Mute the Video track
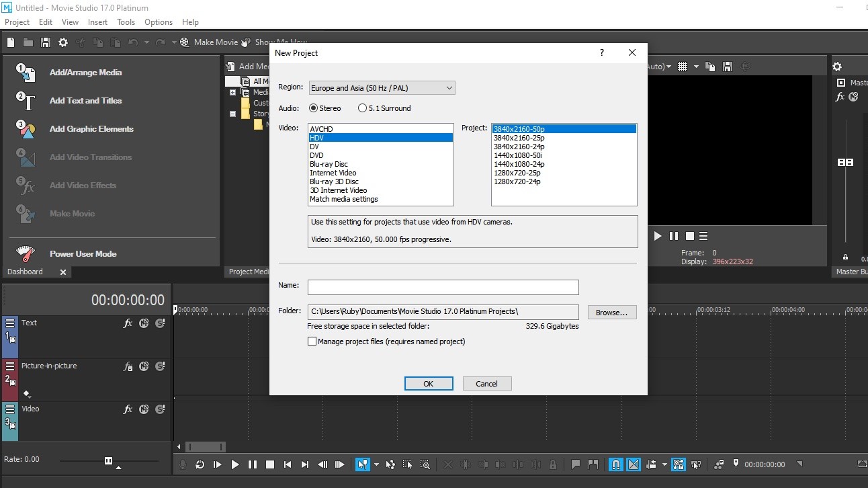The image size is (868, 488). [144, 409]
